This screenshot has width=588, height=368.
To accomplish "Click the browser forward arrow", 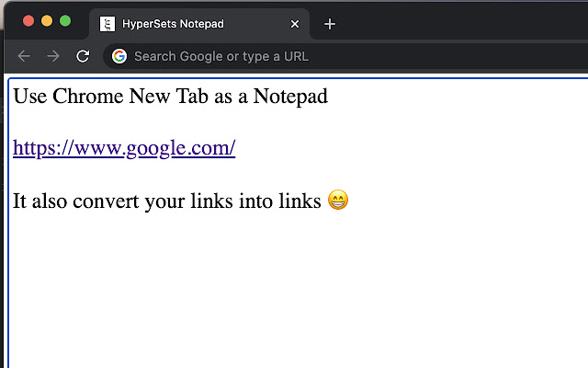I will 53,56.
